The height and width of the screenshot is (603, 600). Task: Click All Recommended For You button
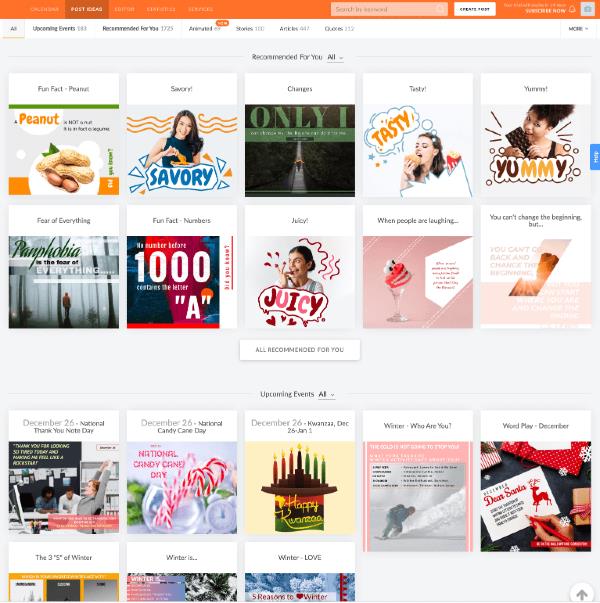[299, 350]
